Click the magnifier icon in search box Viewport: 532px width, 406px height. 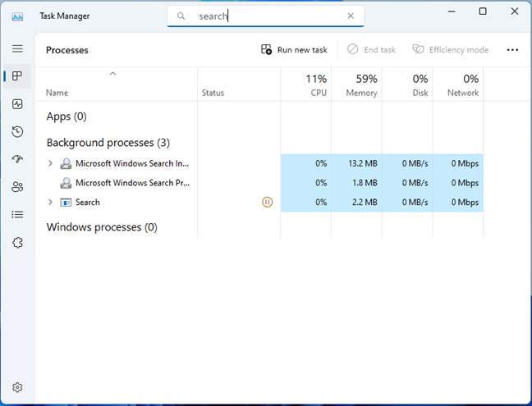[x=181, y=16]
